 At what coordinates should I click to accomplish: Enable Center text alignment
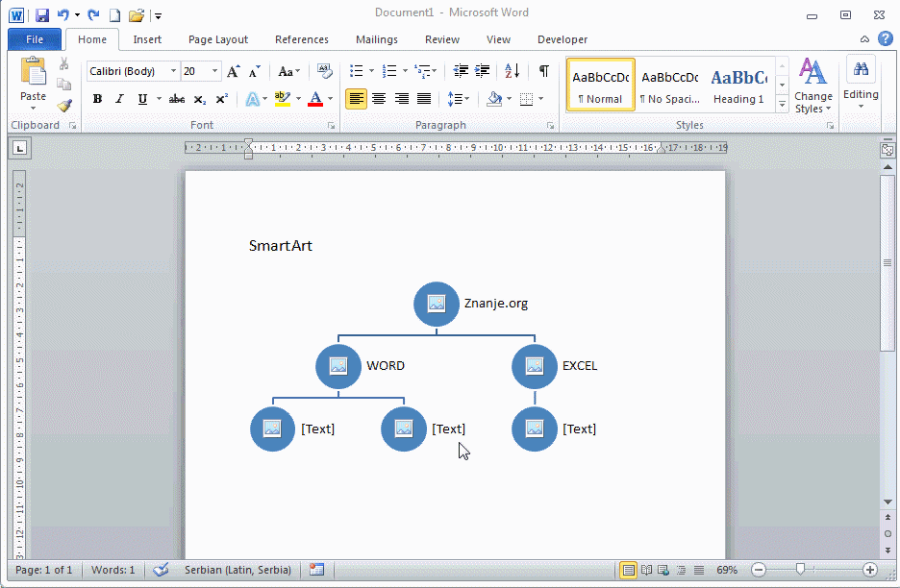pyautogui.click(x=379, y=99)
